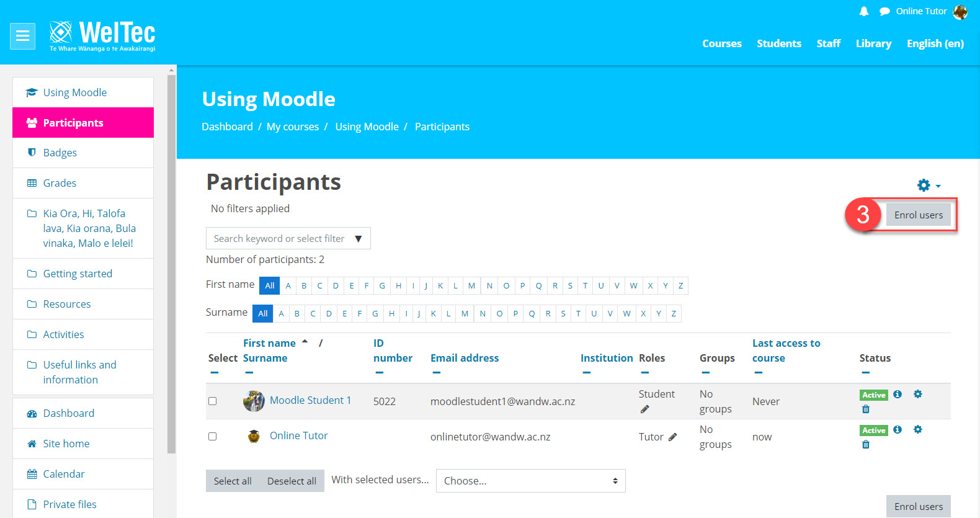Filter First name by letter M

pyautogui.click(x=471, y=285)
